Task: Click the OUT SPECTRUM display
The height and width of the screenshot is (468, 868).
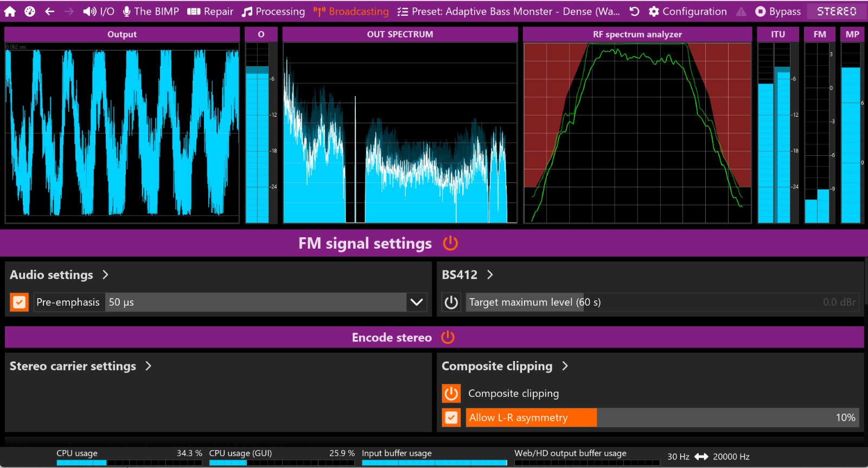Action: coord(400,133)
